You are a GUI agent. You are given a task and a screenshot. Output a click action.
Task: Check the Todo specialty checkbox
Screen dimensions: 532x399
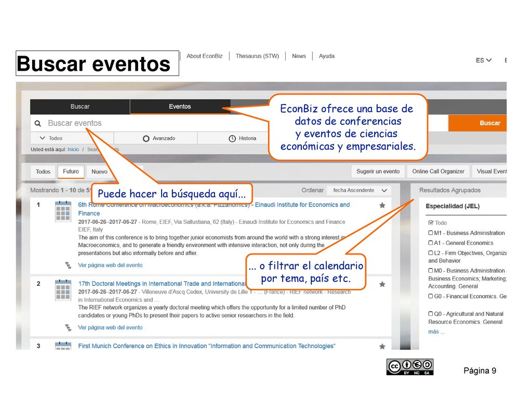pyautogui.click(x=431, y=223)
